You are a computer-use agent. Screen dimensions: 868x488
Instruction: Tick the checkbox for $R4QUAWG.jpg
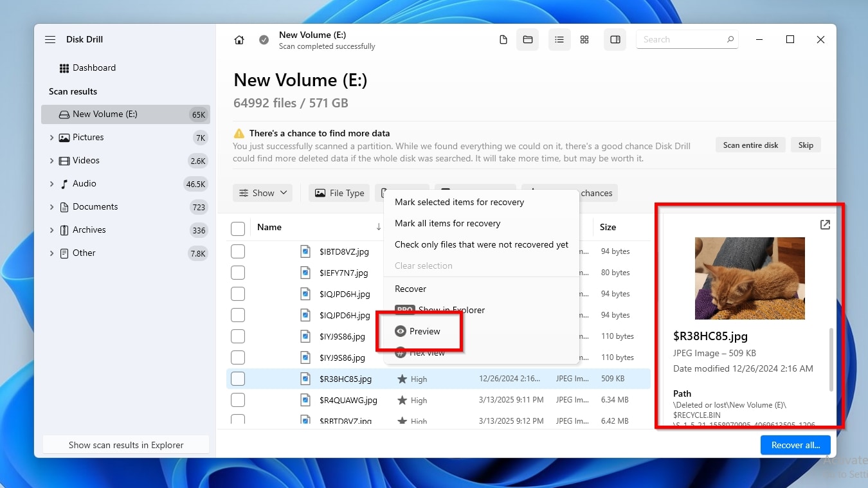point(238,400)
